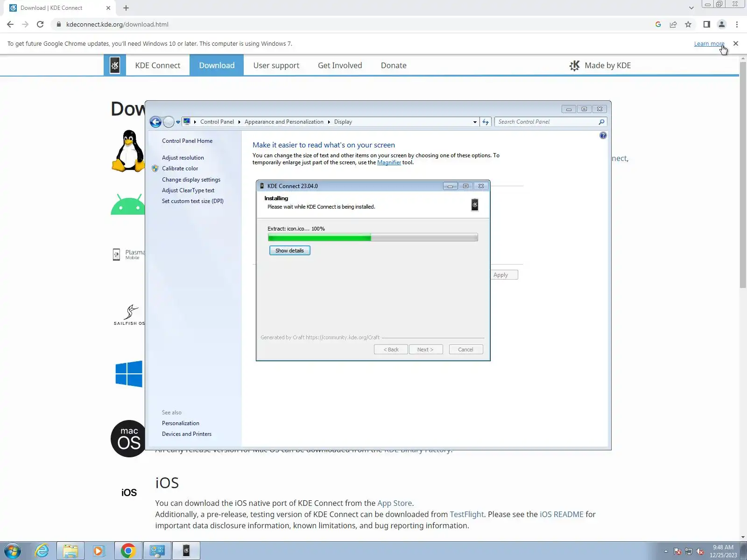Open Calibrate color in the sidebar

[x=180, y=168]
